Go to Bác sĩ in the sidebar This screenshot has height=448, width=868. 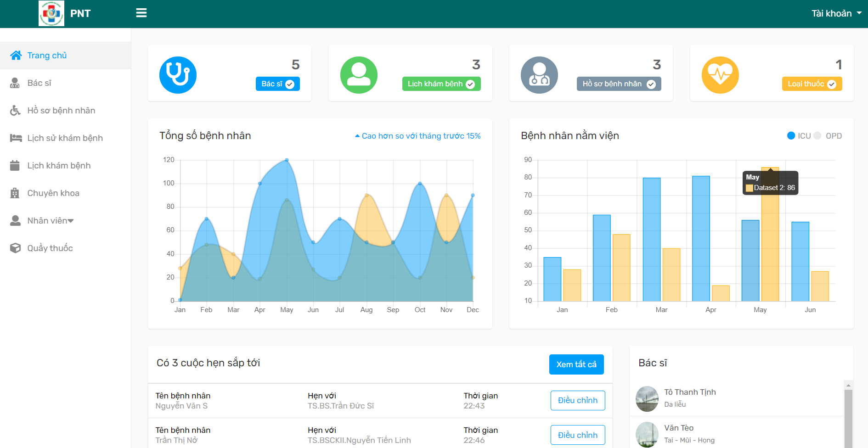click(66, 83)
